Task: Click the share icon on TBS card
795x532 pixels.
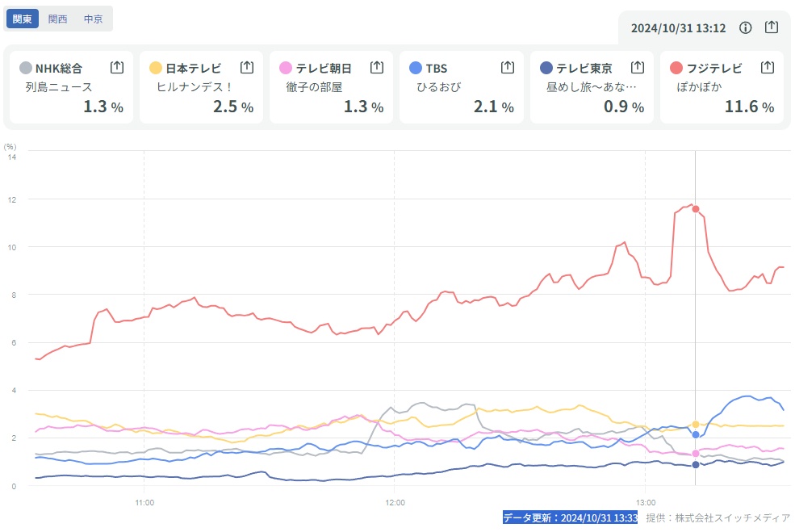Action: (x=508, y=67)
